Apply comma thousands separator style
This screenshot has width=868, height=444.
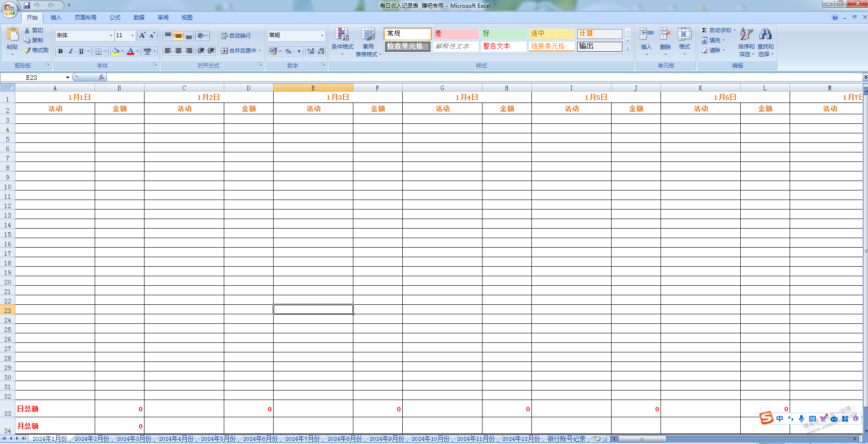299,51
